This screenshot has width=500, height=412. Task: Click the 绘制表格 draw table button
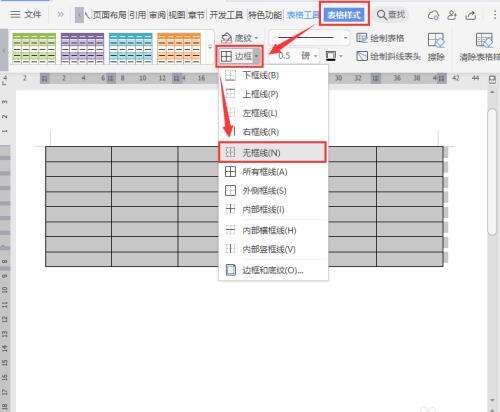pyautogui.click(x=380, y=38)
